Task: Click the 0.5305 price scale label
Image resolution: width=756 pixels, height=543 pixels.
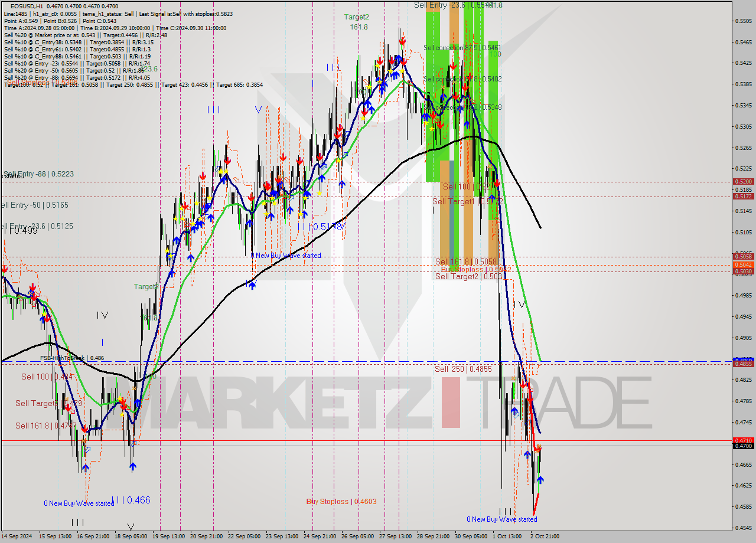Action: click(x=742, y=126)
